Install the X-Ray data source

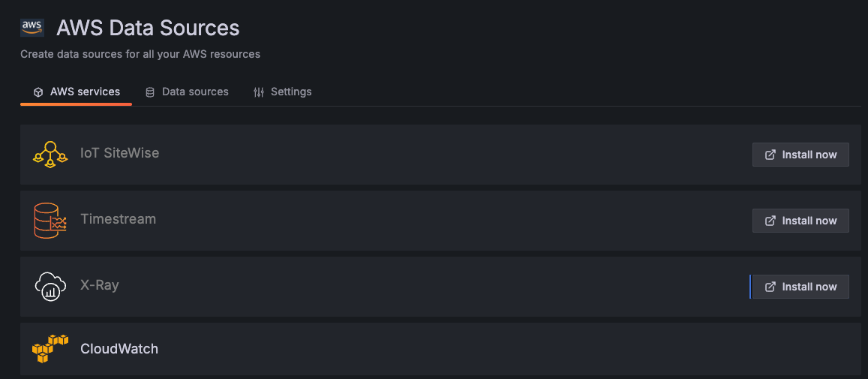point(800,287)
